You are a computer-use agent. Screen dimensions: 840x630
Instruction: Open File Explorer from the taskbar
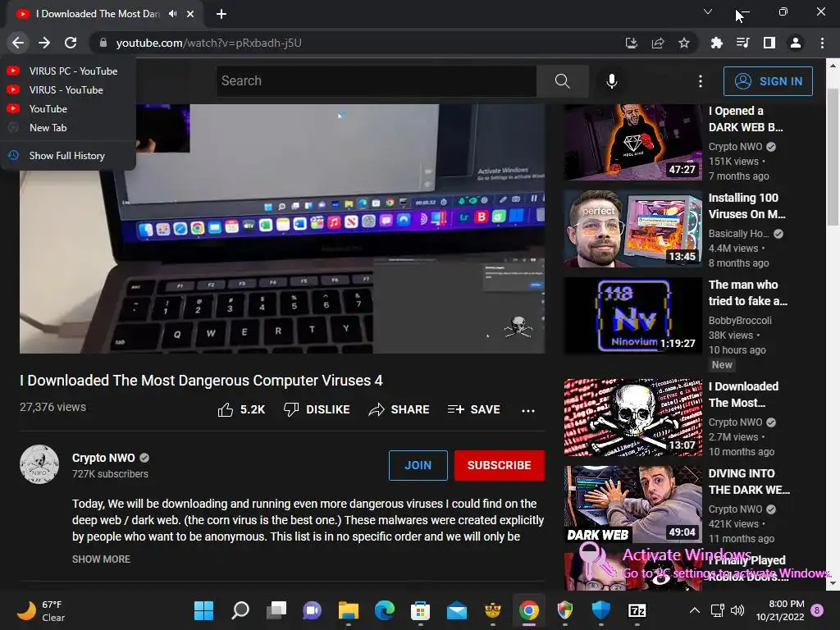click(348, 610)
